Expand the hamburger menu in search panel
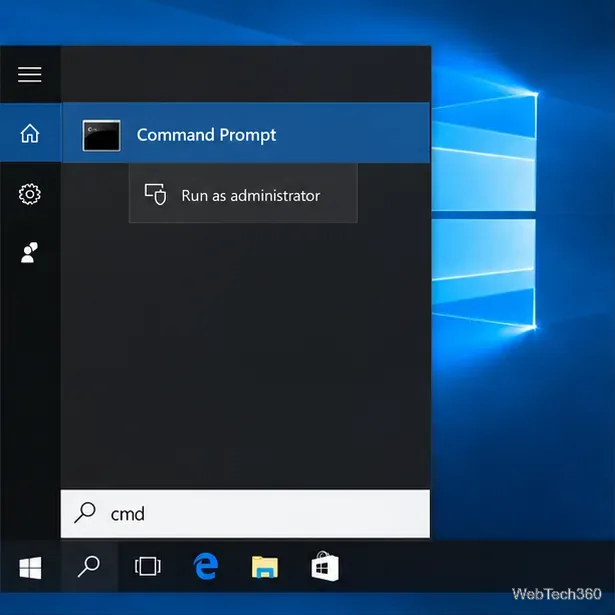The image size is (615, 615). (x=29, y=75)
